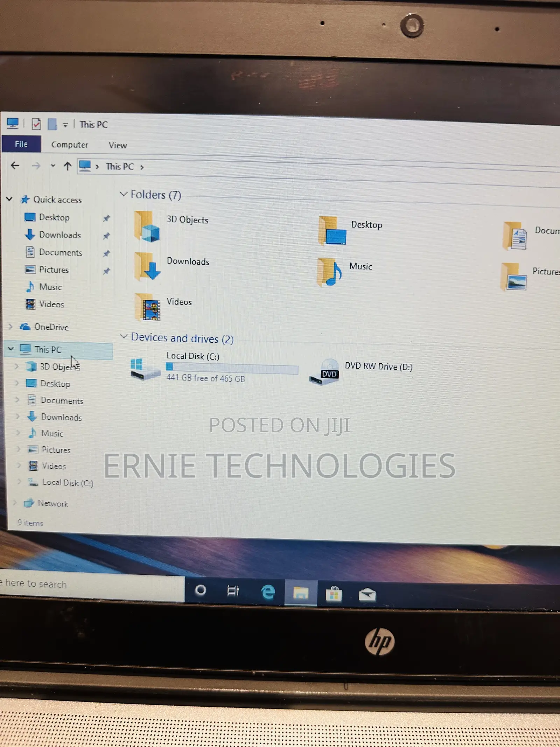Open the Documents folder icon in Folders section
This screenshot has height=747, width=560.
[515, 236]
